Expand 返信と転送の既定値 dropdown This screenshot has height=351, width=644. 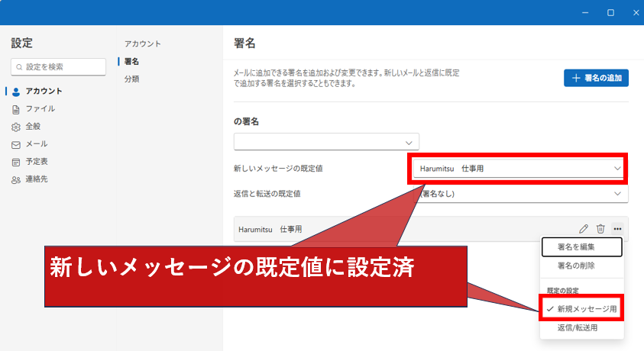519,194
